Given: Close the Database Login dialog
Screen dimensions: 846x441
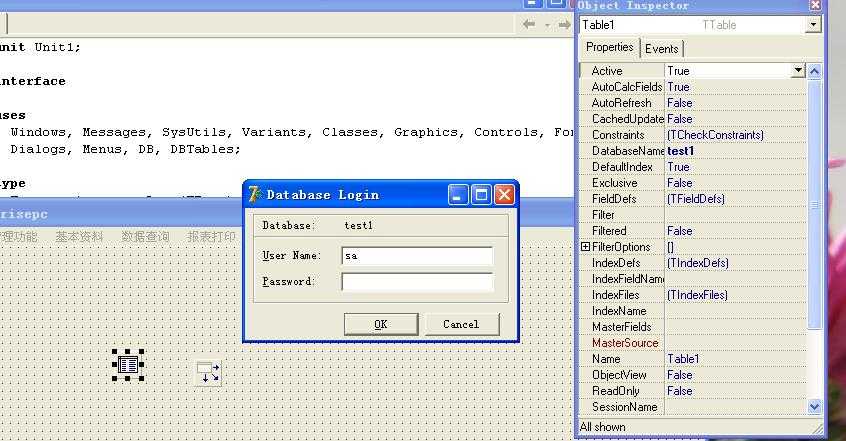Looking at the screenshot, I should coord(504,195).
